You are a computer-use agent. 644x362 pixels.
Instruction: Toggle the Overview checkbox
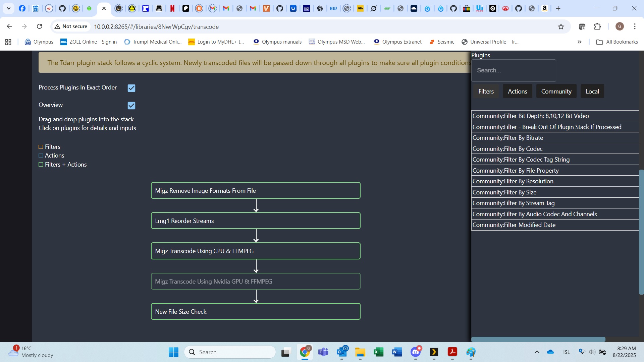tap(131, 106)
